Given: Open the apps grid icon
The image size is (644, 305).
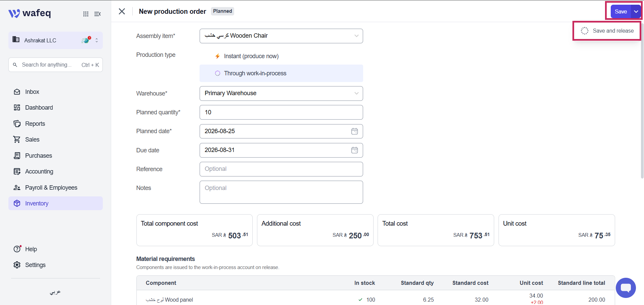Looking at the screenshot, I should [86, 14].
